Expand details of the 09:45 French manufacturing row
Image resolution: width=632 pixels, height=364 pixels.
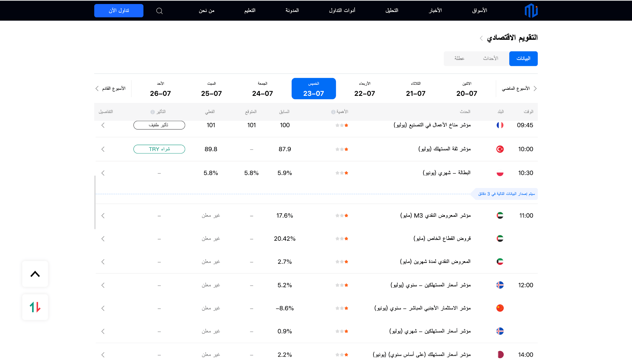pos(103,125)
